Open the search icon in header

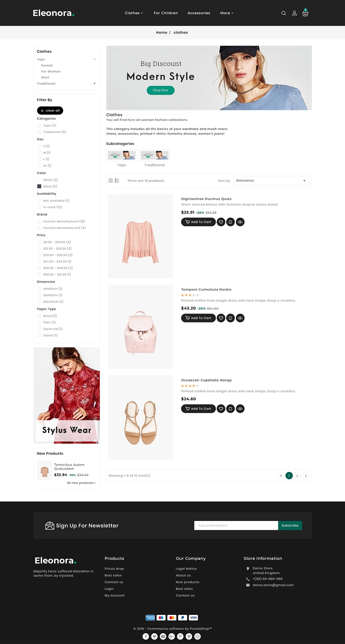pyautogui.click(x=284, y=13)
